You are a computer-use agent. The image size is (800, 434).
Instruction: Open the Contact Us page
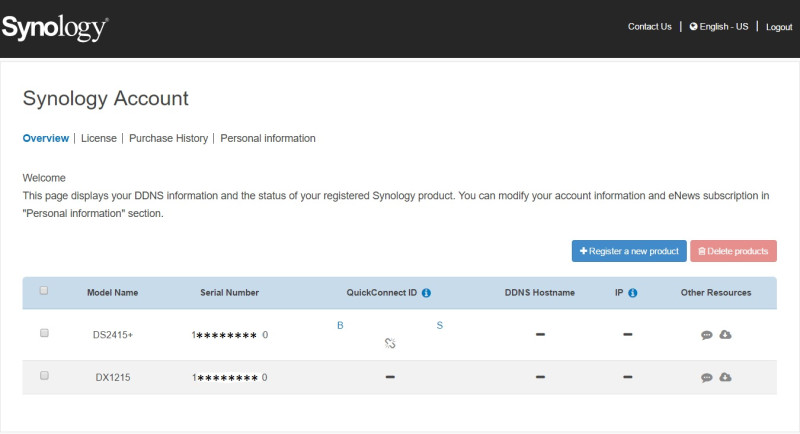pyautogui.click(x=649, y=27)
